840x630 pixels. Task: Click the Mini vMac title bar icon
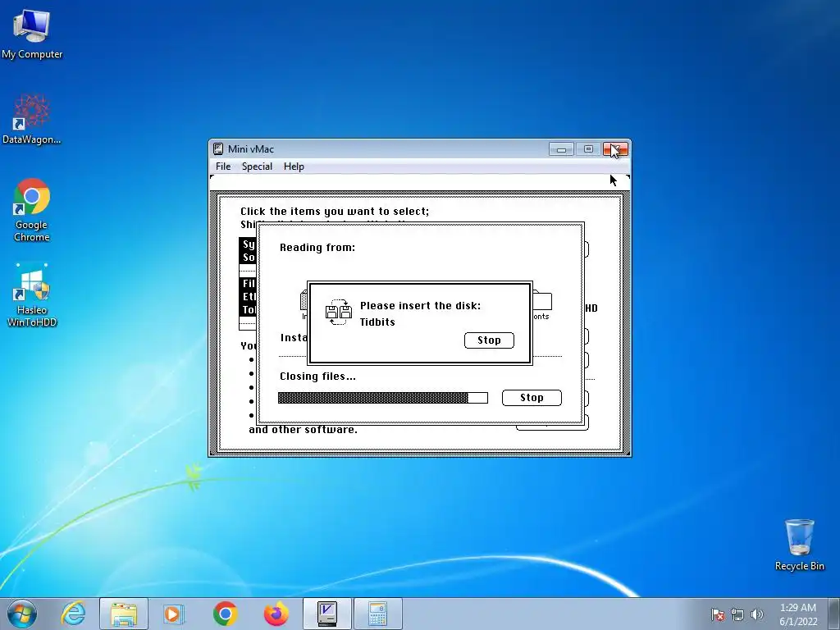(x=218, y=149)
